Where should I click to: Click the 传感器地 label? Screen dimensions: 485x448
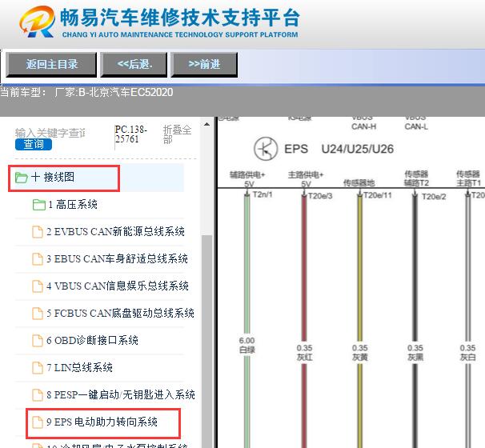(359, 183)
